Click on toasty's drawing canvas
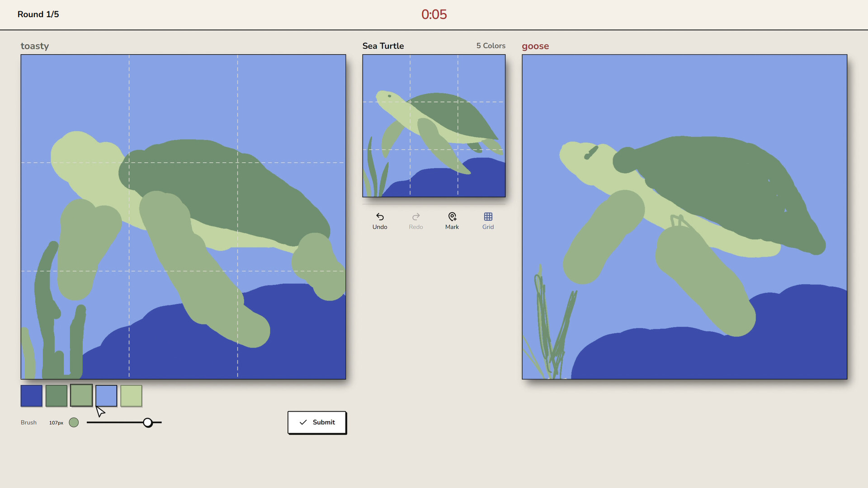This screenshot has height=488, width=868. point(183,217)
